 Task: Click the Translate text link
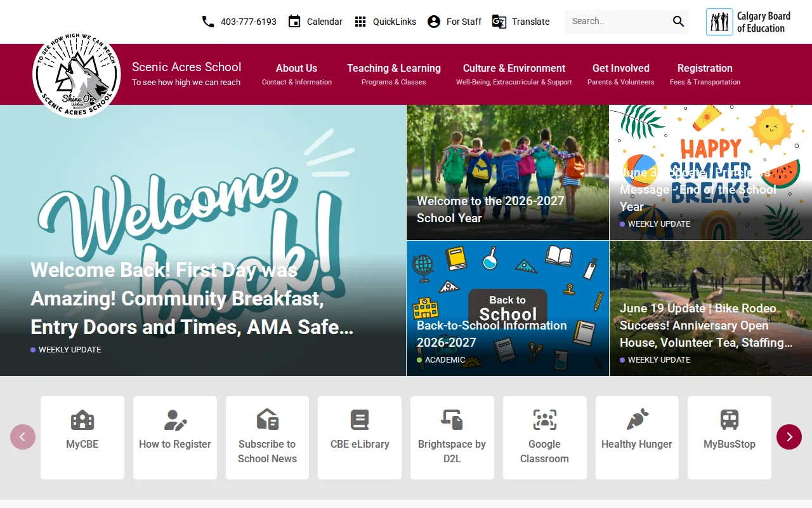pos(531,22)
